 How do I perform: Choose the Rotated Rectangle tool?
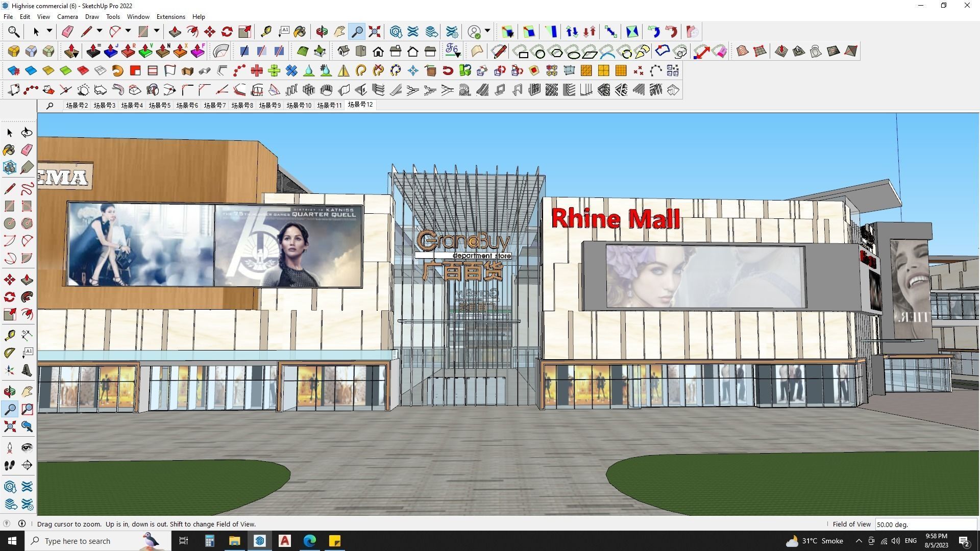click(x=27, y=206)
